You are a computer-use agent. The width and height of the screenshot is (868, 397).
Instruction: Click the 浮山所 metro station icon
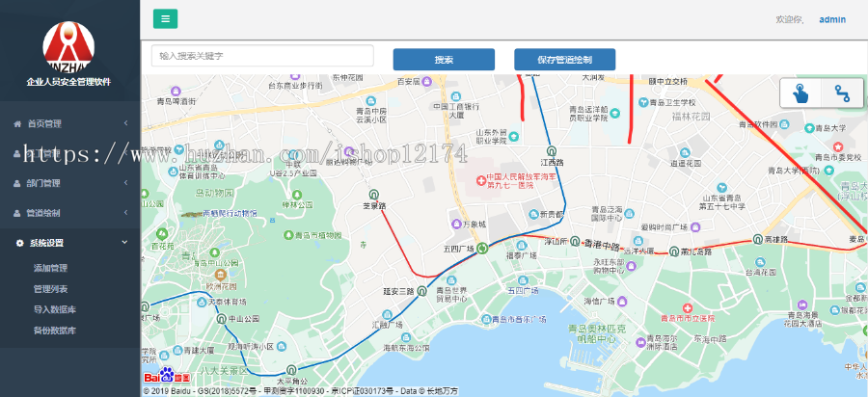(x=575, y=241)
